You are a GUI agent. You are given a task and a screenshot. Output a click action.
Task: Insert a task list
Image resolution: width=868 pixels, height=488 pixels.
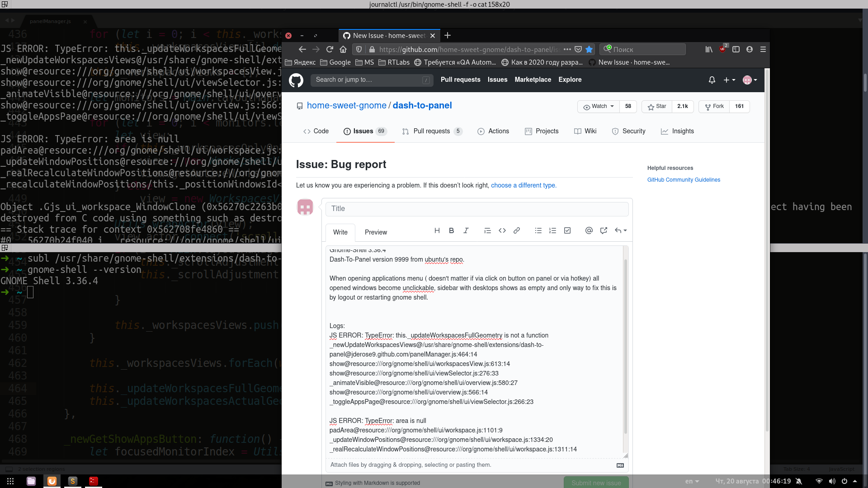pyautogui.click(x=567, y=230)
